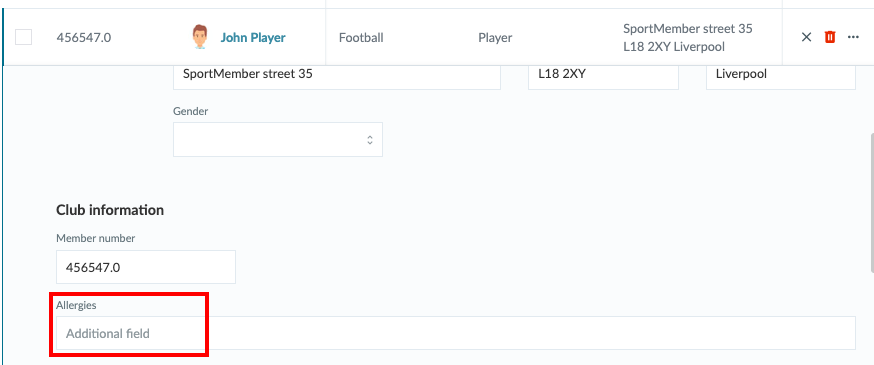Select the Football cell in the row
874x365 pixels.
361,37
